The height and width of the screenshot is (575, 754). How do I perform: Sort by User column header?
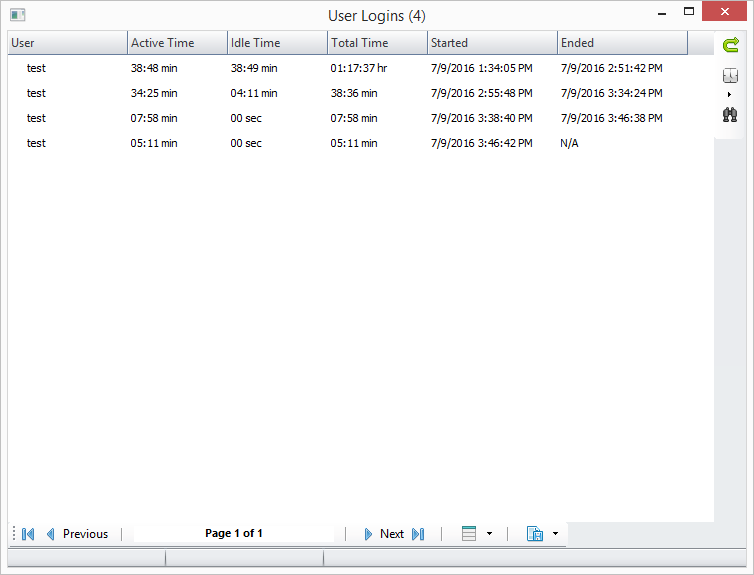pos(68,43)
